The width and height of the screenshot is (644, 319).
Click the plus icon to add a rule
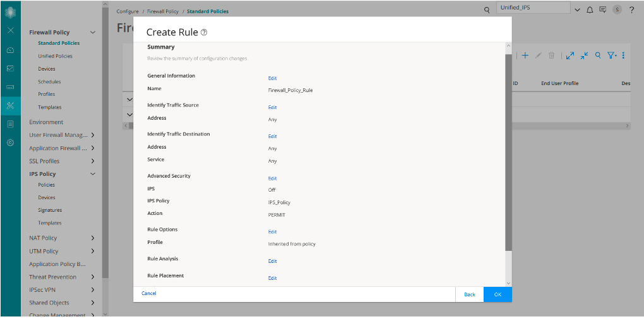(x=525, y=55)
